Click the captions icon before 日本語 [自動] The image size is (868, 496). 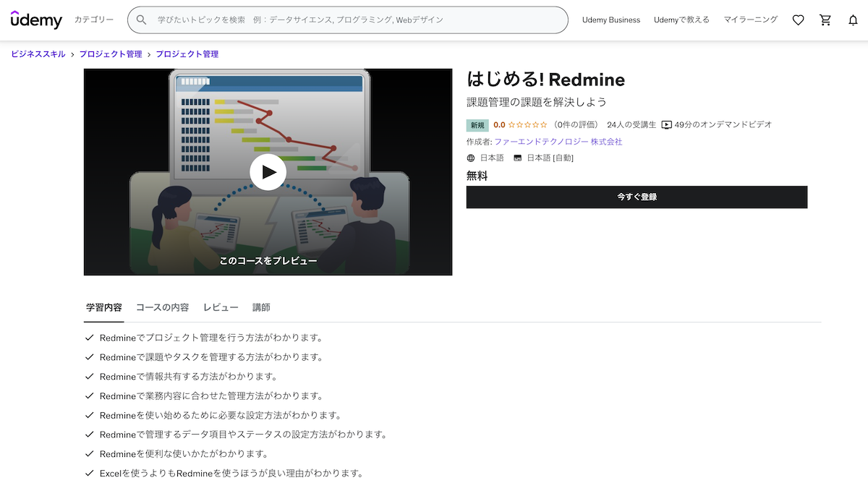516,158
